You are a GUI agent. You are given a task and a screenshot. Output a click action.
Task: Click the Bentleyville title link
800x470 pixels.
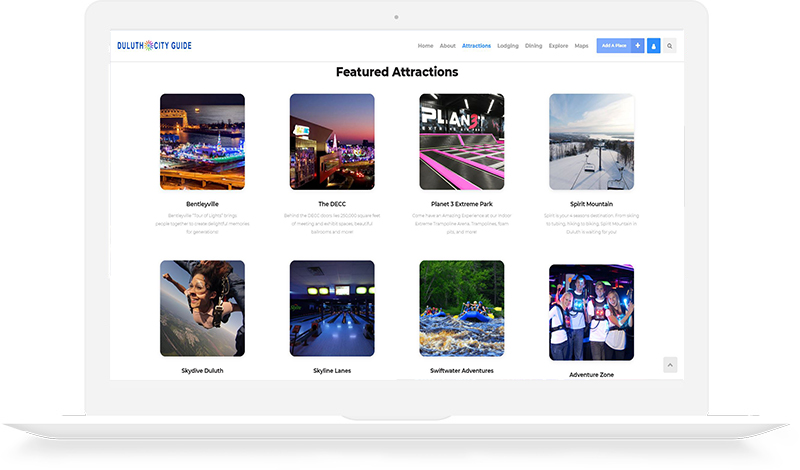(x=202, y=204)
